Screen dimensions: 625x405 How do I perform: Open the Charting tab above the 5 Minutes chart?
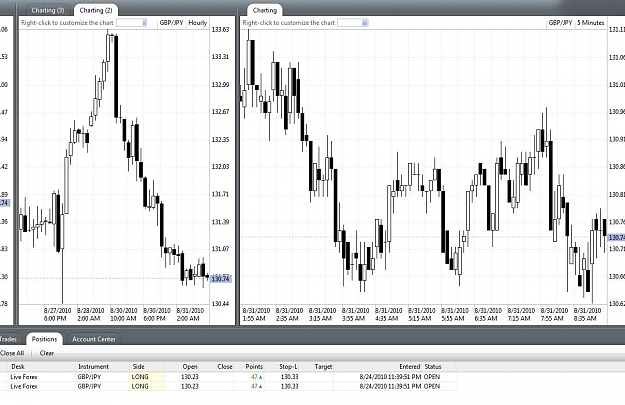(x=265, y=10)
